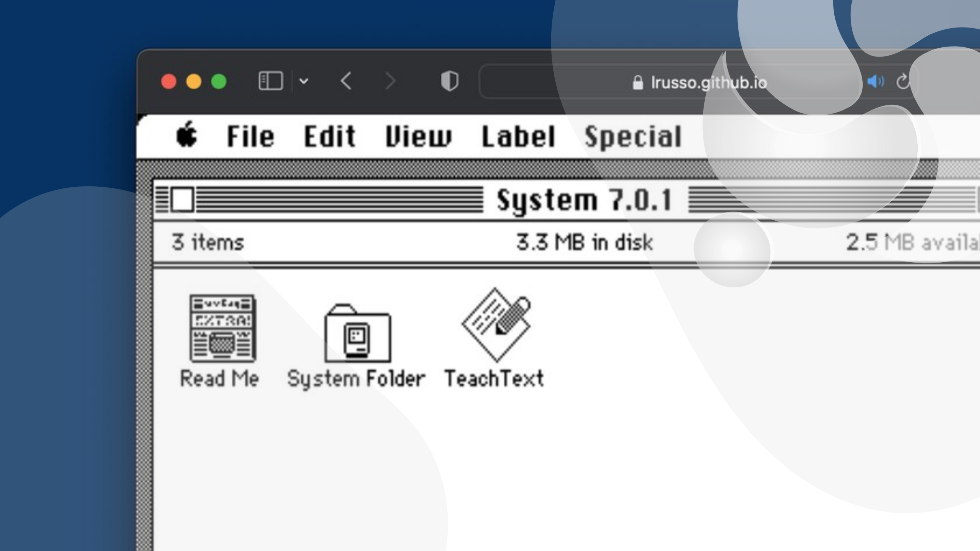The width and height of the screenshot is (980, 551).
Task: Focus the Safari address bar field
Action: click(x=699, y=82)
